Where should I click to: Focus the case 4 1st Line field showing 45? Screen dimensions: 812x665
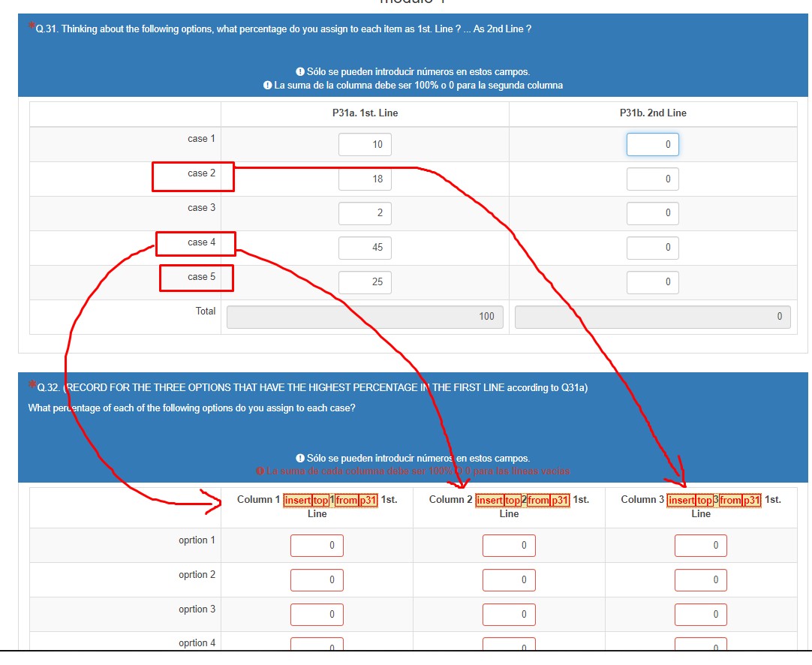[365, 248]
